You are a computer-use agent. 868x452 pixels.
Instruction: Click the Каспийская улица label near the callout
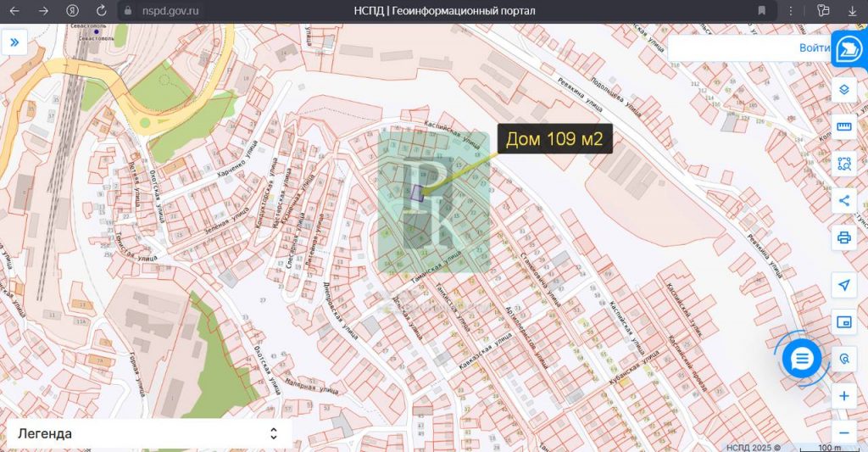click(452, 135)
